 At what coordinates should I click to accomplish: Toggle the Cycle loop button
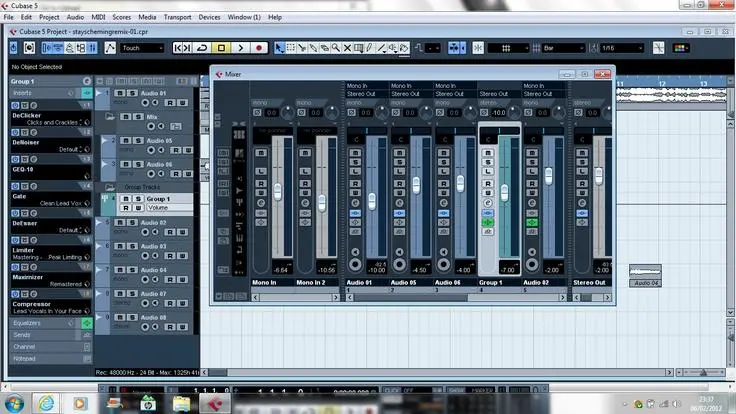click(202, 48)
